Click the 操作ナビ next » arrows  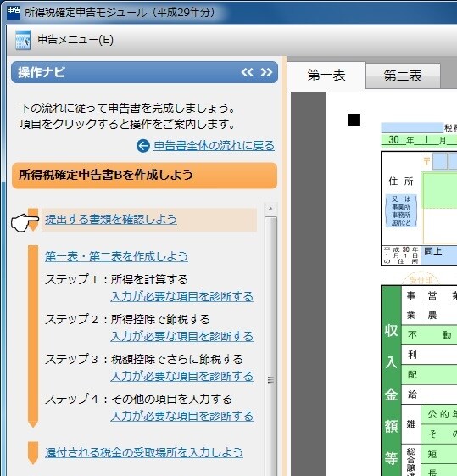coord(266,72)
